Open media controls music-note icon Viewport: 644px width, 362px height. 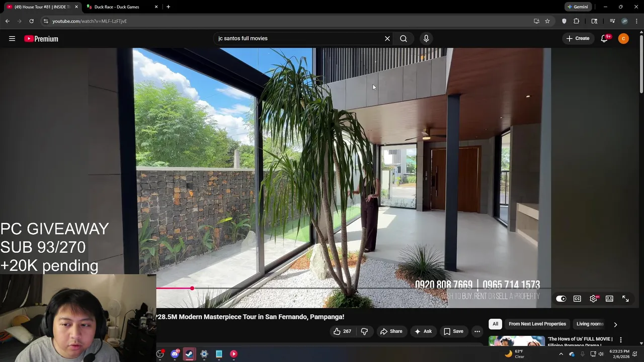[612, 21]
